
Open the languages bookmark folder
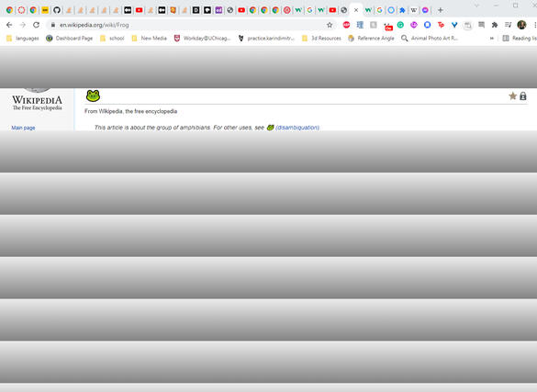[23, 38]
